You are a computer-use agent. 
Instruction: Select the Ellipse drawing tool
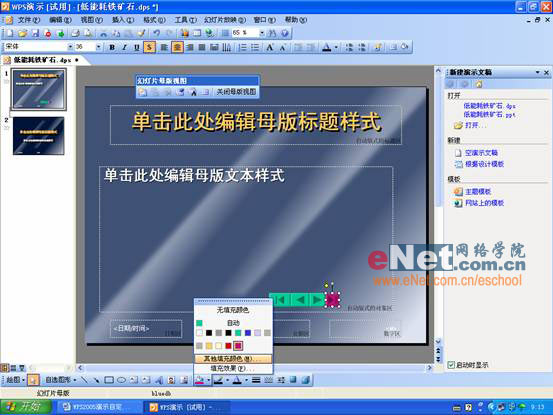[121, 380]
